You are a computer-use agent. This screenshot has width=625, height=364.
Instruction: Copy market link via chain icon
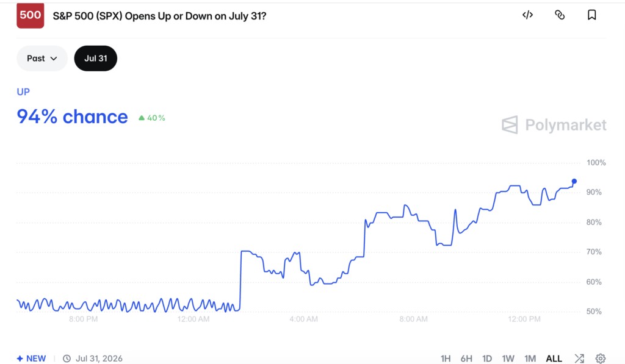[560, 15]
